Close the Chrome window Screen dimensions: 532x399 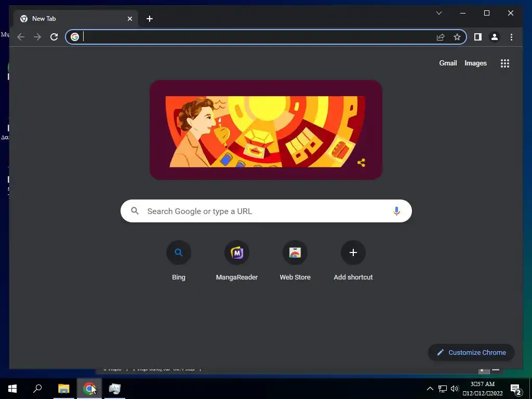[510, 13]
